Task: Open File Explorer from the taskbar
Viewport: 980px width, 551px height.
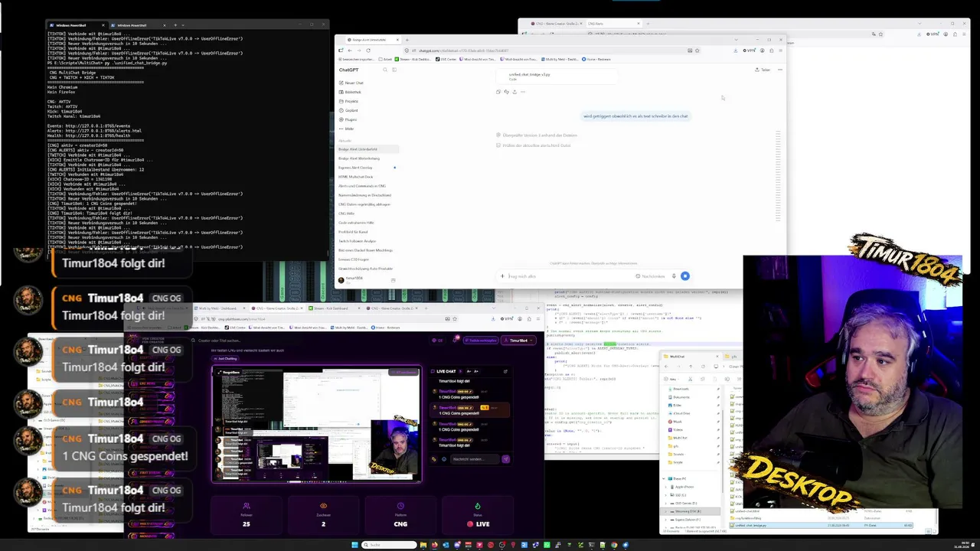Action: [423, 545]
